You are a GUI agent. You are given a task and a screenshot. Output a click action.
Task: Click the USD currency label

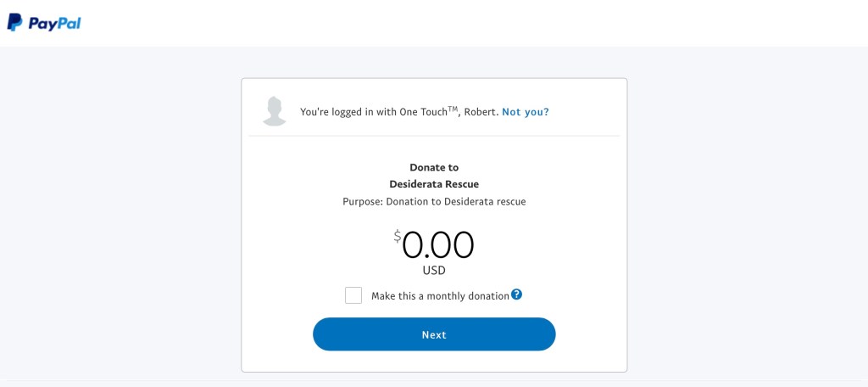[434, 271]
